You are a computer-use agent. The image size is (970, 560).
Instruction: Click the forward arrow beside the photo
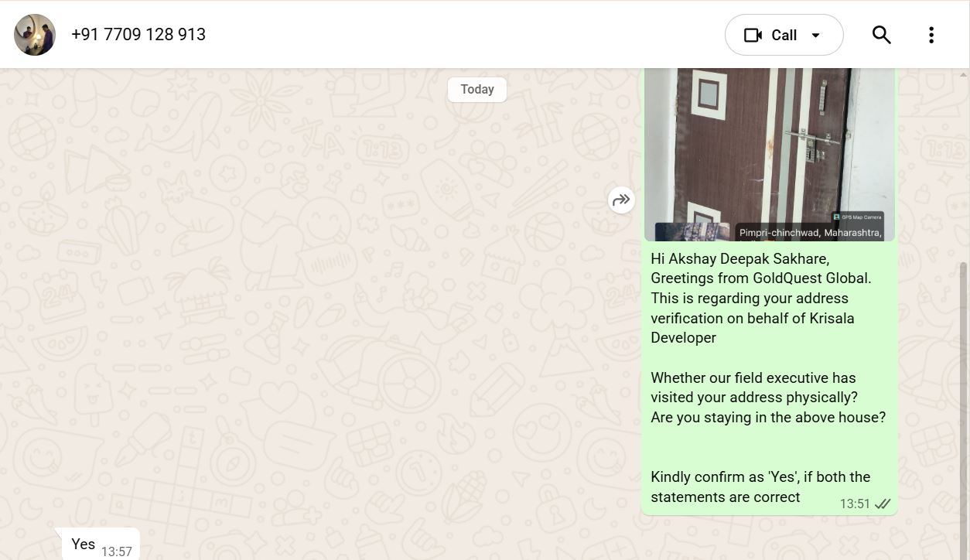(621, 200)
